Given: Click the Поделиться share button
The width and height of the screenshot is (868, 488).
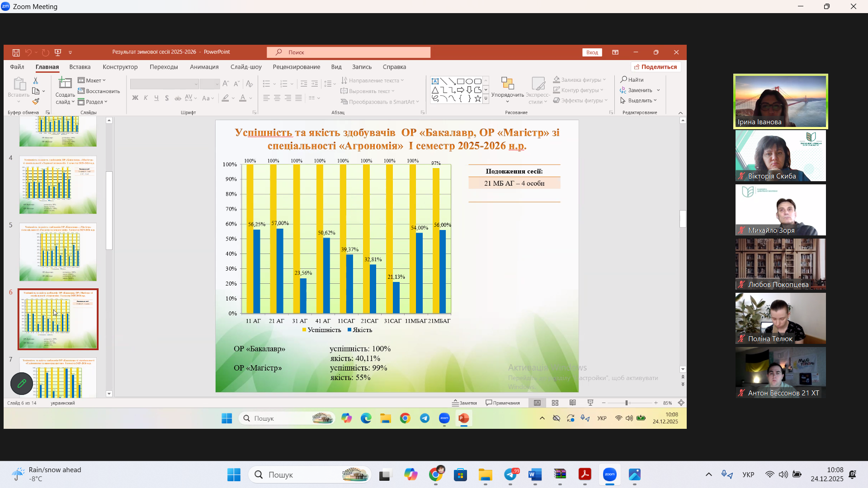Looking at the screenshot, I should coord(656,67).
